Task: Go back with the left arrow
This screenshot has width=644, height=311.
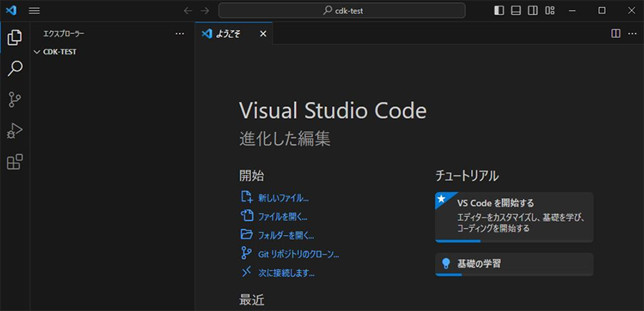Action: pos(188,11)
